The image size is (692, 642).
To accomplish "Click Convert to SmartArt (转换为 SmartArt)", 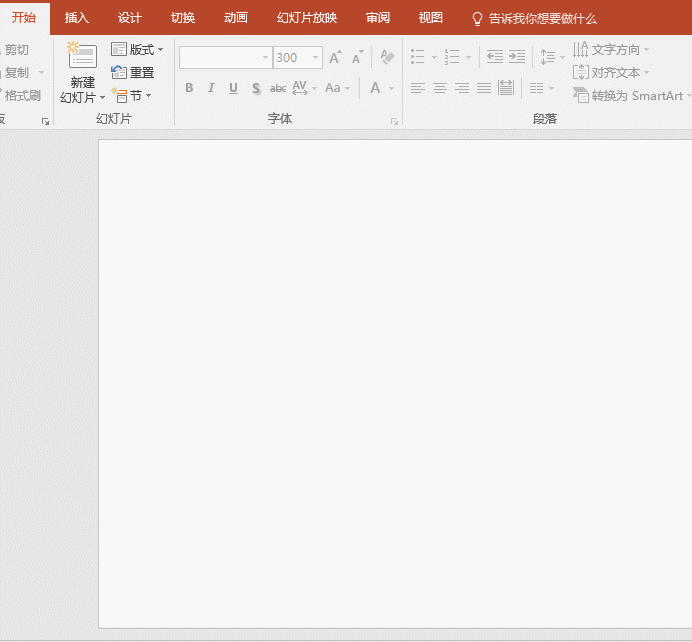I will [x=629, y=95].
